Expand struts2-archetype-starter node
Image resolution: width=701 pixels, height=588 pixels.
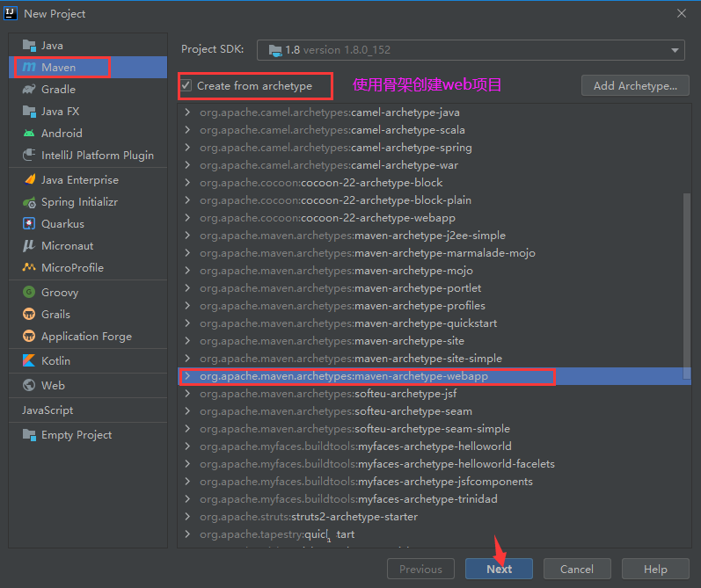[187, 517]
